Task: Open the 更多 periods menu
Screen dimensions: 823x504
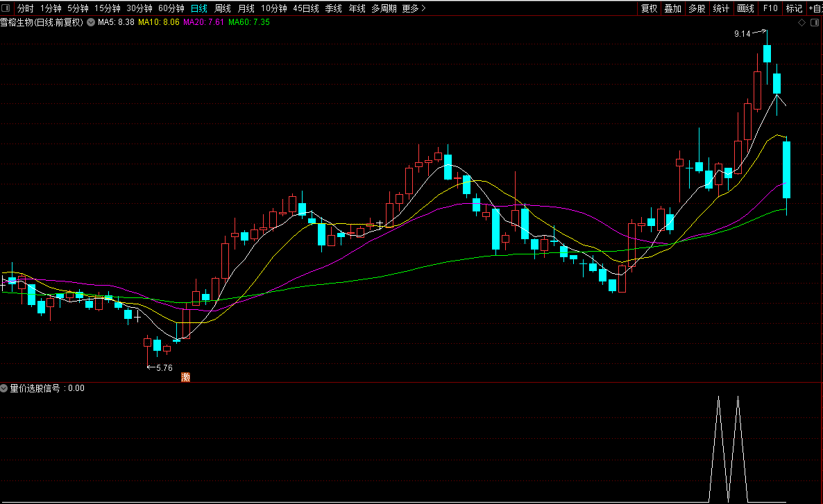Action: coord(414,8)
